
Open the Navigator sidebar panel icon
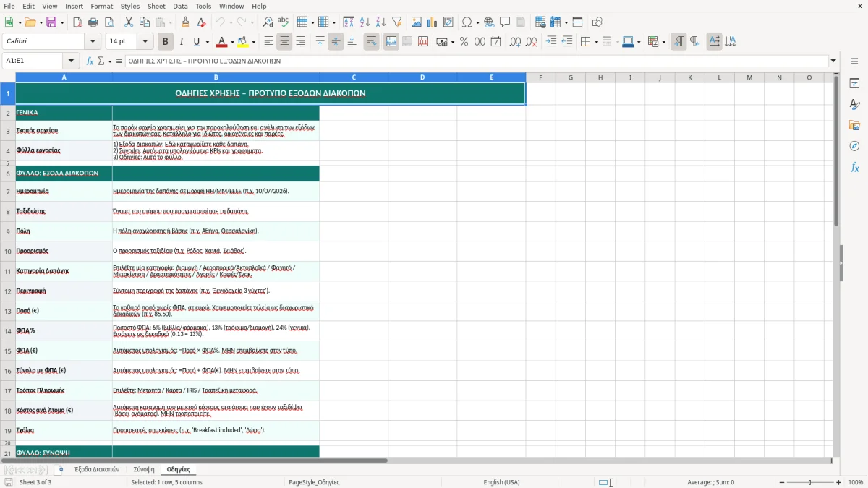point(854,146)
